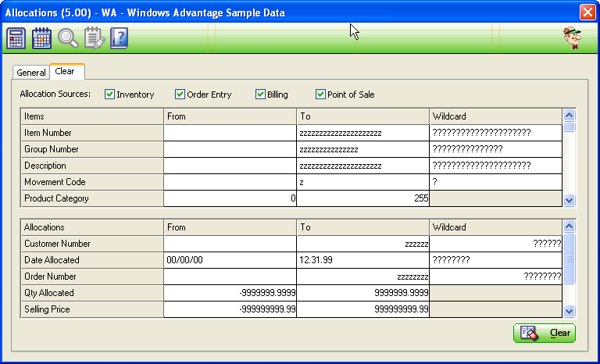
Task: Click the Allocations grid scrollbar thumb
Action: [x=569, y=259]
